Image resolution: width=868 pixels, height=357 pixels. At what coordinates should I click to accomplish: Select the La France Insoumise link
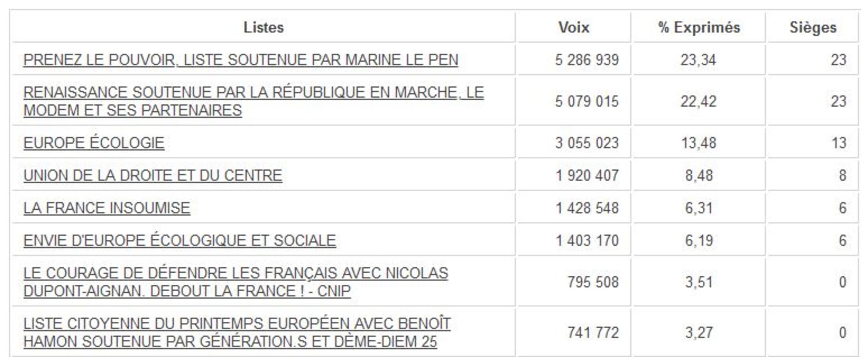coord(107,208)
